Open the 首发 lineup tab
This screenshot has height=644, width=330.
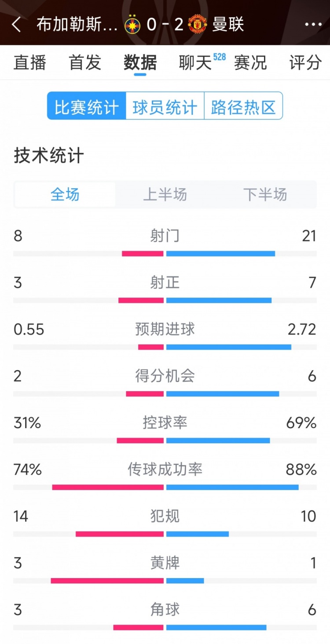(x=85, y=62)
